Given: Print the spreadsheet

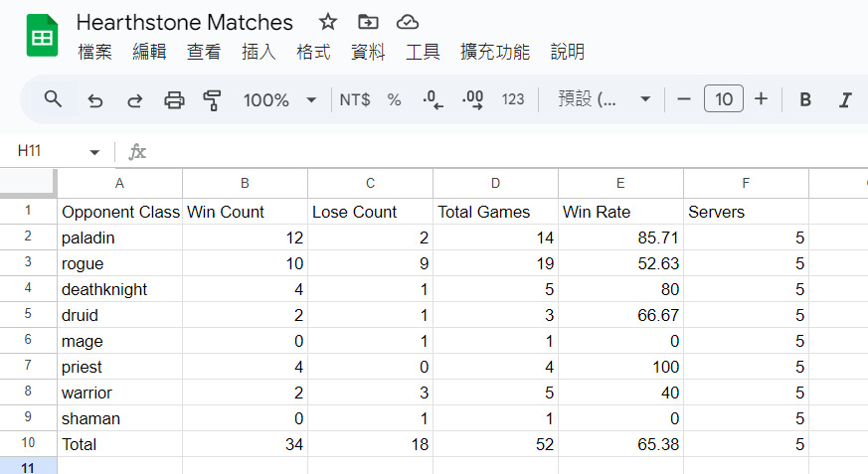Looking at the screenshot, I should 174,100.
